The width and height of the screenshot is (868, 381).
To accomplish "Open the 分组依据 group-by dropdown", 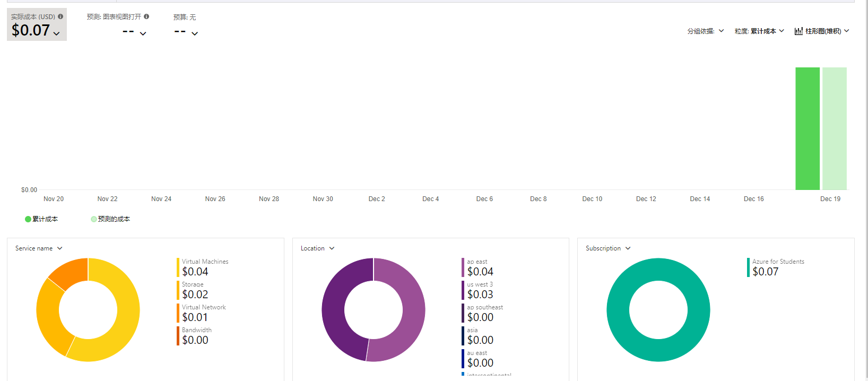I will (x=705, y=31).
